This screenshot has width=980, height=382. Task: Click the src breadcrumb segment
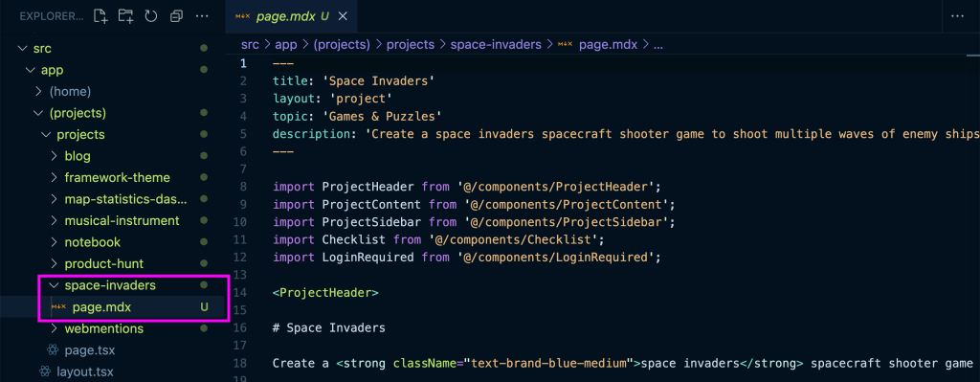(250, 44)
